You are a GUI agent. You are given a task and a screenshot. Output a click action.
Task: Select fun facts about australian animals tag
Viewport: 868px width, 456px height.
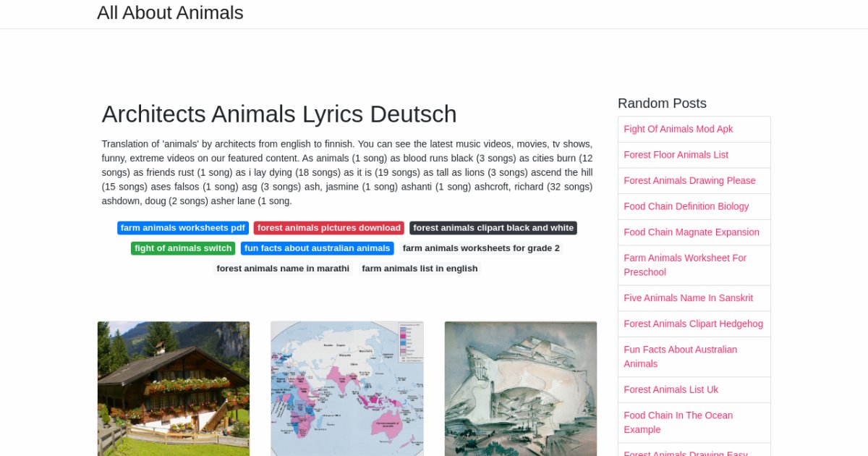[x=317, y=248]
